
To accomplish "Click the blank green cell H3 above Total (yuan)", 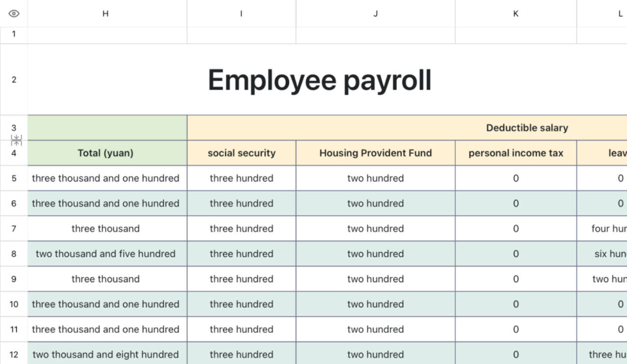I will coord(107,128).
